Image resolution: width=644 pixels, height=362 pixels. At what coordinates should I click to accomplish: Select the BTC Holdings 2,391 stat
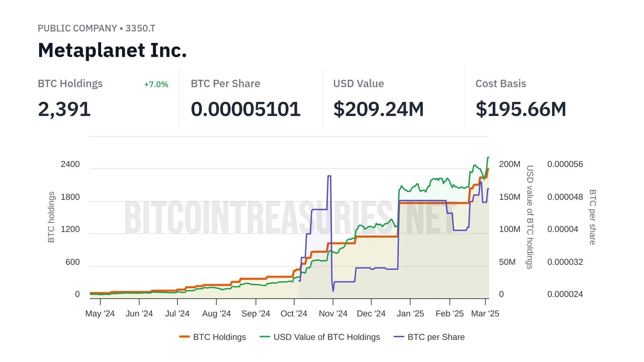point(64,109)
